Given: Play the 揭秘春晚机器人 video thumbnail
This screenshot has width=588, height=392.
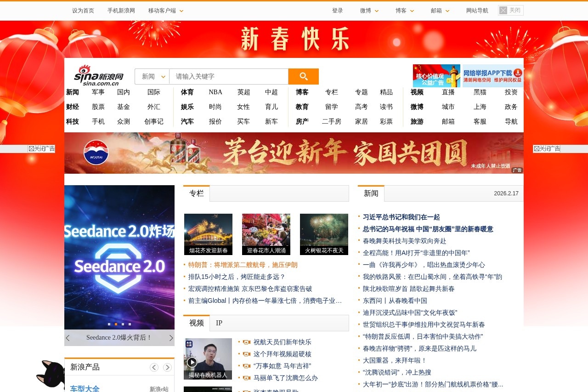Looking at the screenshot, I should (208, 359).
